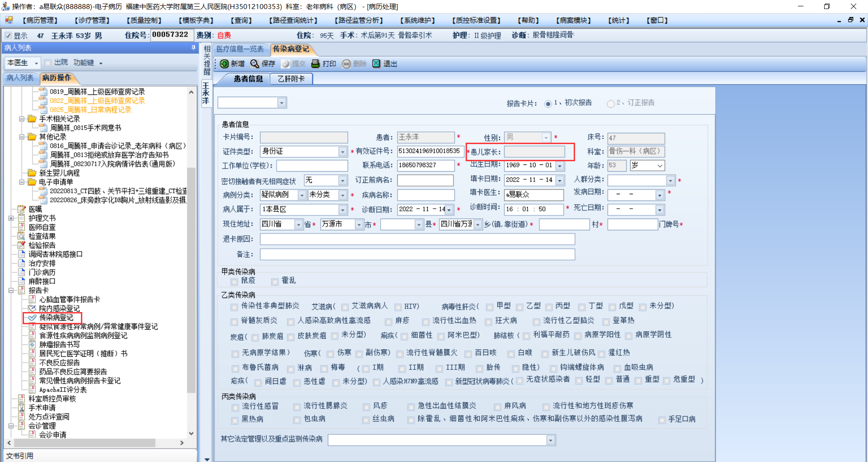Open the 质量控制 menu
Screen dimensions: 868x462
tap(144, 20)
